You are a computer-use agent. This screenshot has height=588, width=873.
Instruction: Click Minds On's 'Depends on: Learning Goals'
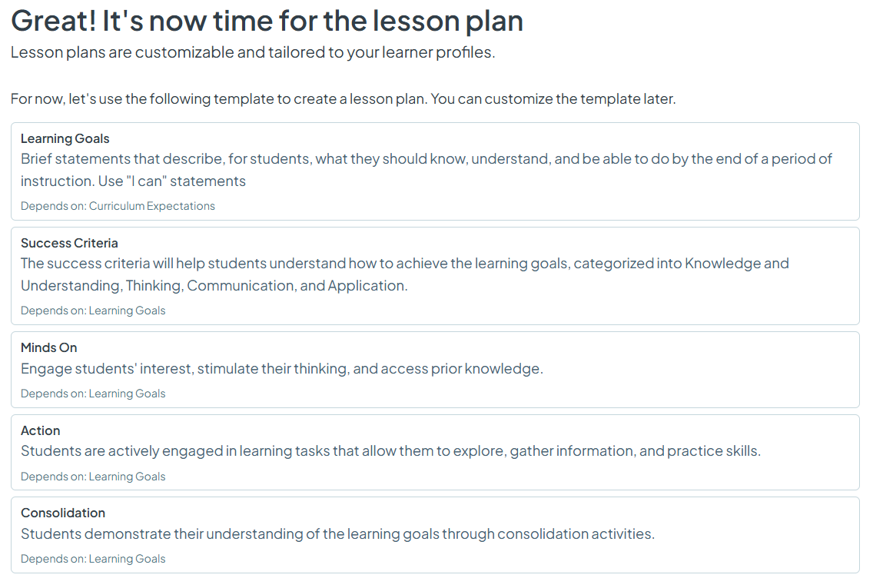(93, 394)
